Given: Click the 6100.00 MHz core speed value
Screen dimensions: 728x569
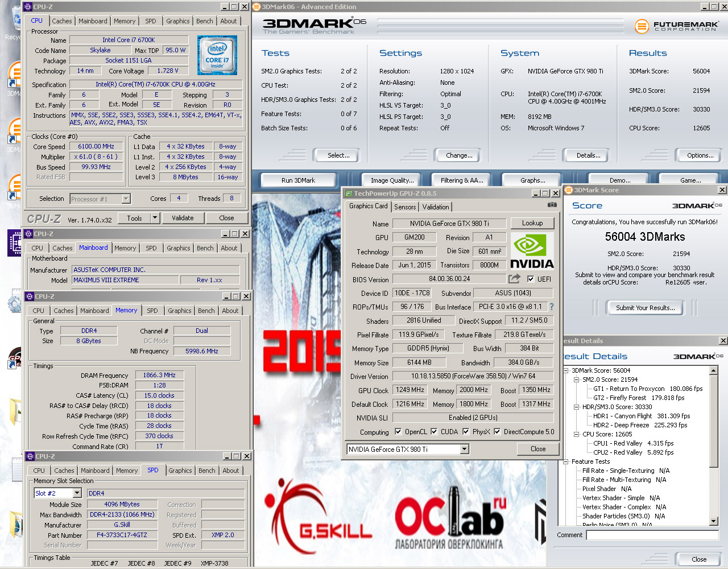Looking at the screenshot, I should [x=96, y=146].
